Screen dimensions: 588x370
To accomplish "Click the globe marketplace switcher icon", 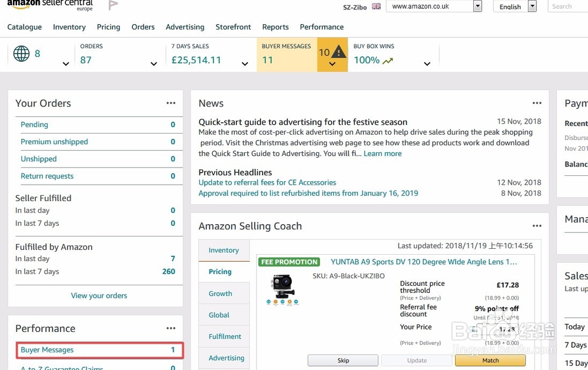I will [22, 53].
